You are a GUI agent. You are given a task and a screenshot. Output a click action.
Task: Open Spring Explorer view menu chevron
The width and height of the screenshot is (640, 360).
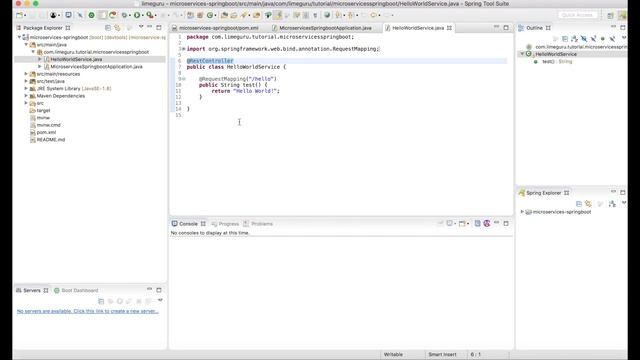(624, 203)
